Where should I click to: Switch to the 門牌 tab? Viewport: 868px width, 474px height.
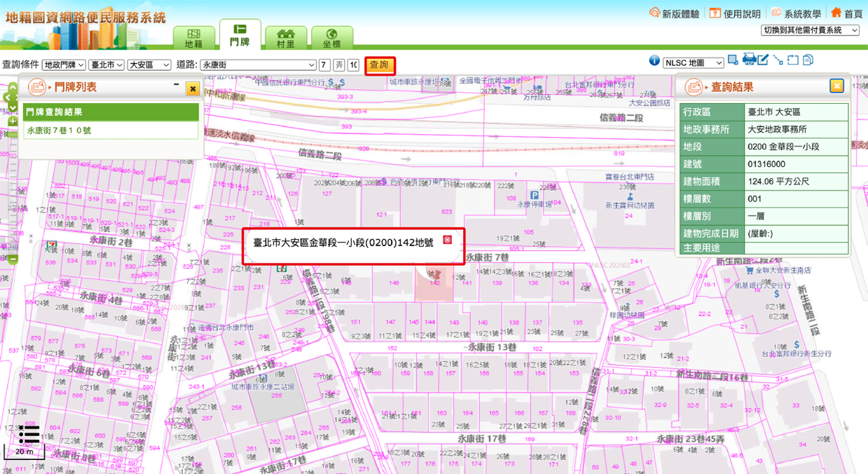[x=240, y=35]
